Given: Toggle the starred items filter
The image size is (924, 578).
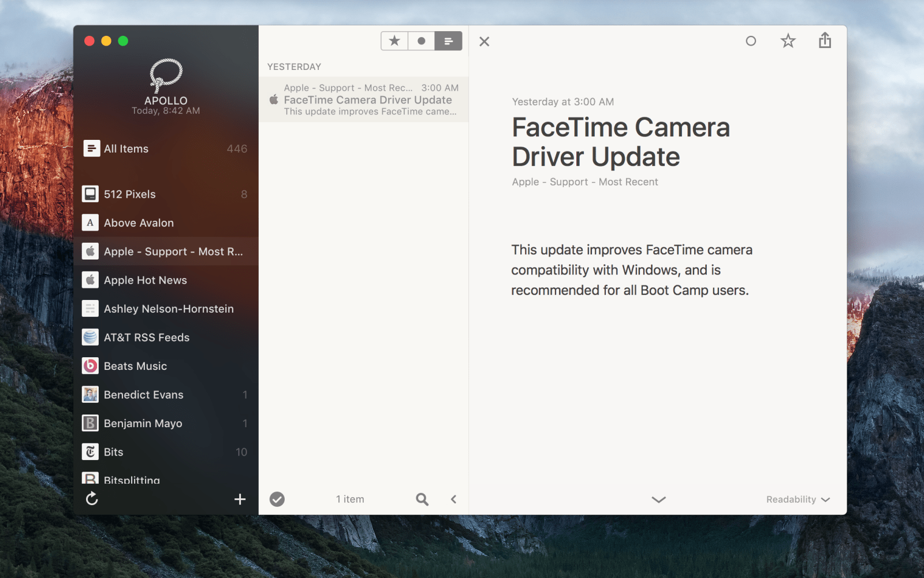Looking at the screenshot, I should click(394, 41).
